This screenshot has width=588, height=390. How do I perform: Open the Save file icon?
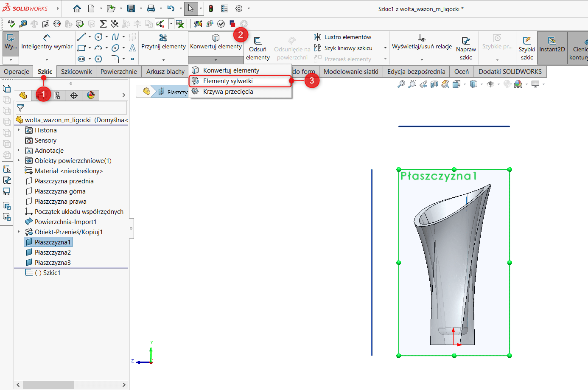coord(132,8)
